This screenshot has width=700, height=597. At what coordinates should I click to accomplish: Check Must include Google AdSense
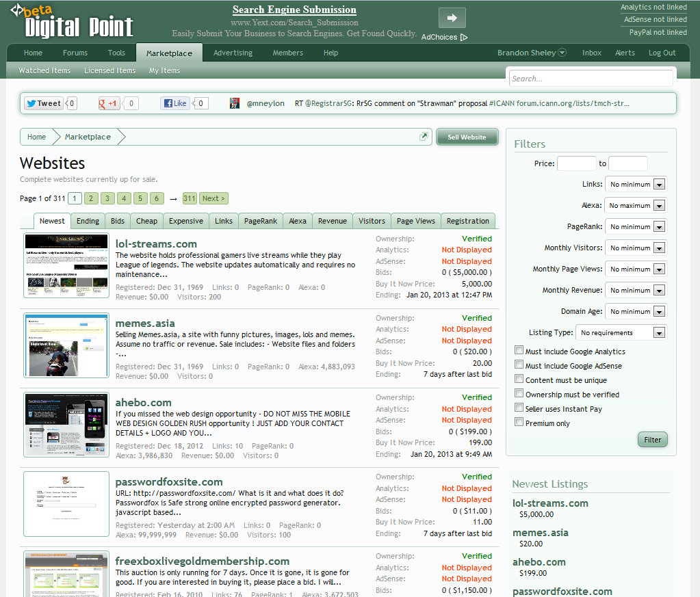click(x=519, y=364)
